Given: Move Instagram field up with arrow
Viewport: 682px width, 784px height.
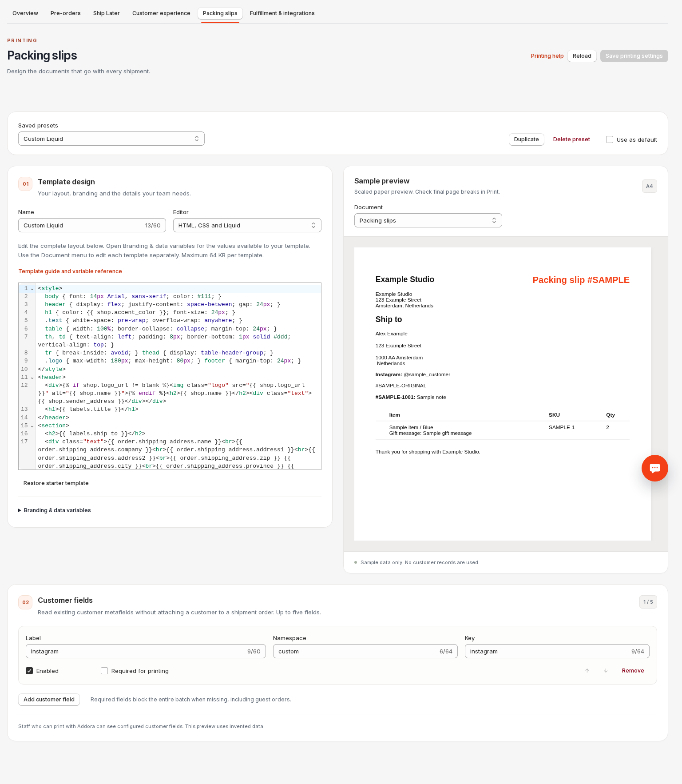Looking at the screenshot, I should (587, 671).
